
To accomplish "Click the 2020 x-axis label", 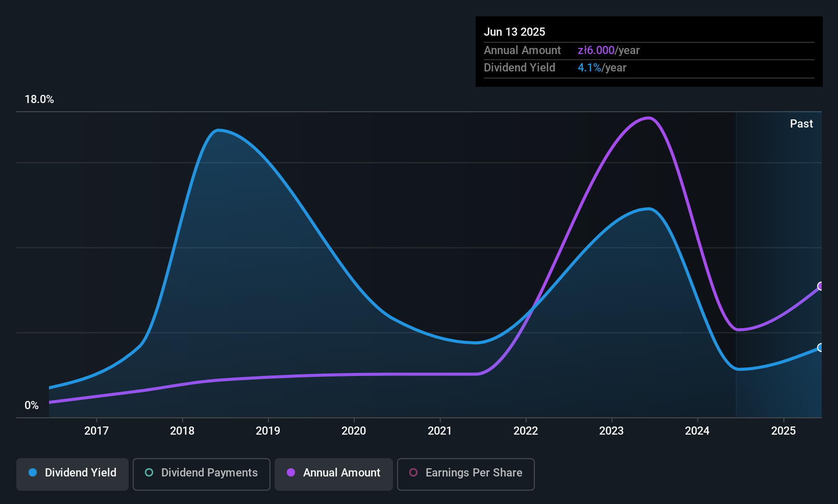I will (354, 431).
